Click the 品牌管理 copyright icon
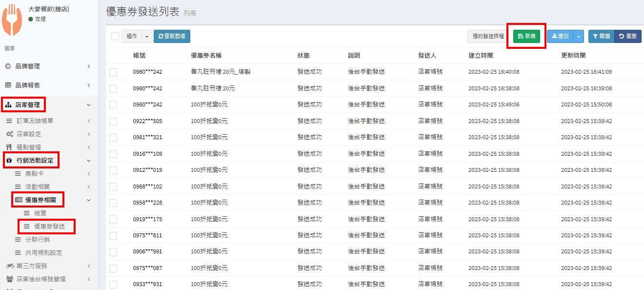 point(8,66)
